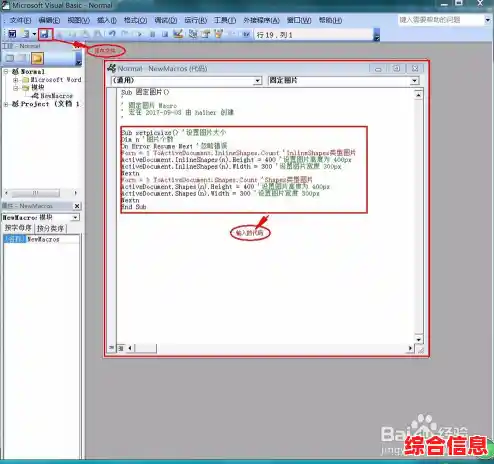Select the Project (文档 1) tree item
This screenshot has height=464, width=494.
tap(46, 104)
